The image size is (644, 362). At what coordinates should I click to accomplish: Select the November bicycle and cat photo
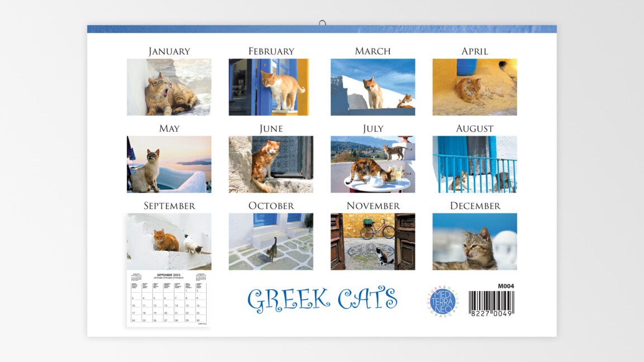pyautogui.click(x=373, y=241)
